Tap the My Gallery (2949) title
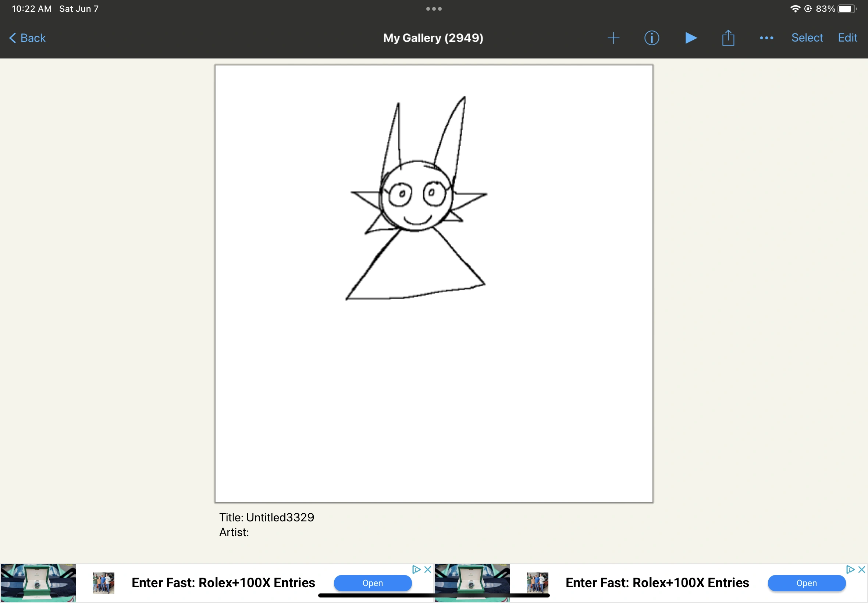Screen dimensions: 868x603 click(433, 38)
